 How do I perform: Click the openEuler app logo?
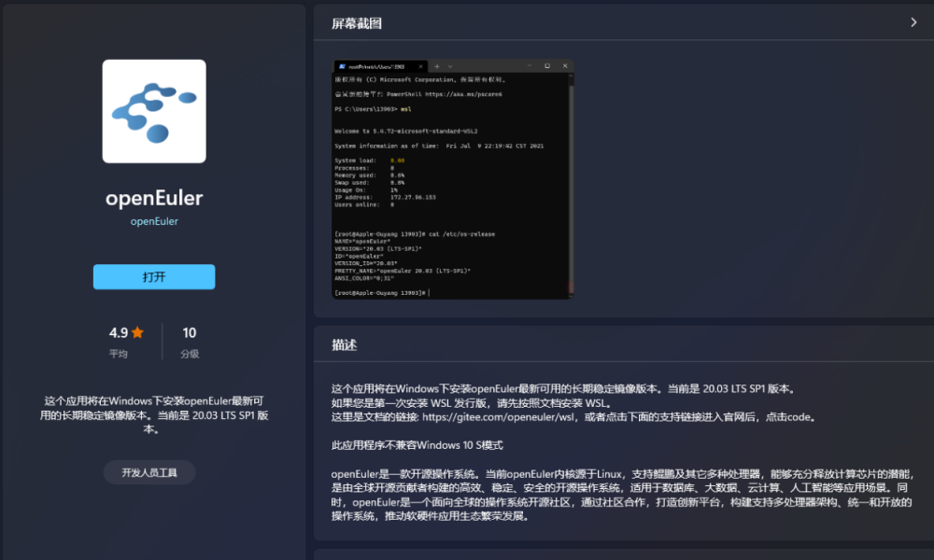click(x=154, y=111)
